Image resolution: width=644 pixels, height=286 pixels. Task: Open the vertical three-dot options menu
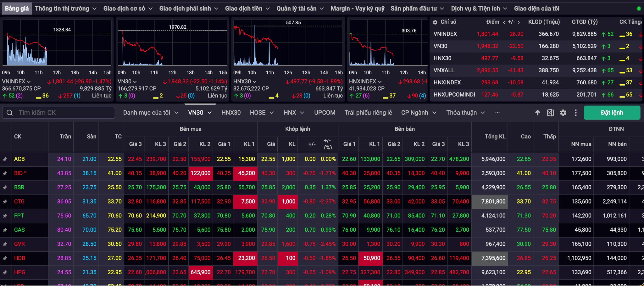point(576,113)
